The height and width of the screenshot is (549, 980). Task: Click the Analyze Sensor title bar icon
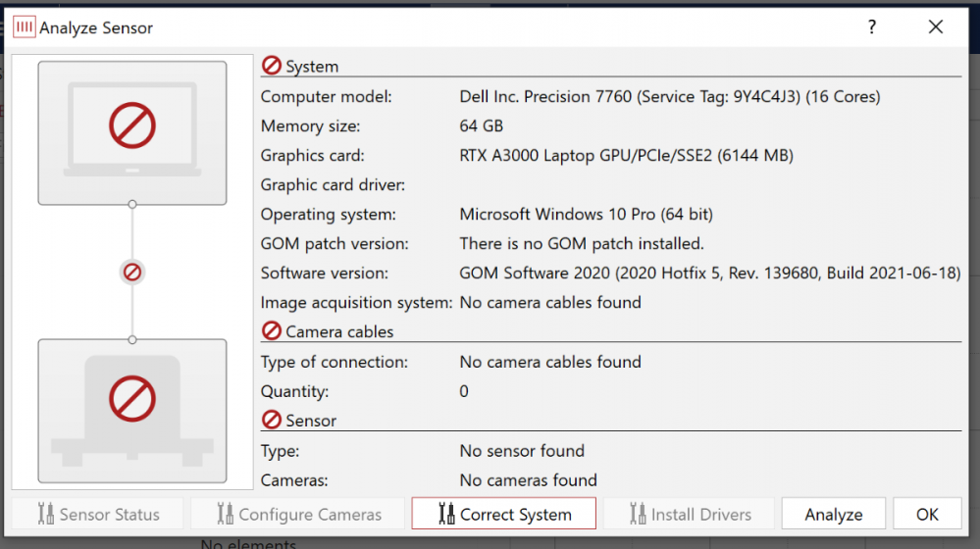tap(25, 27)
